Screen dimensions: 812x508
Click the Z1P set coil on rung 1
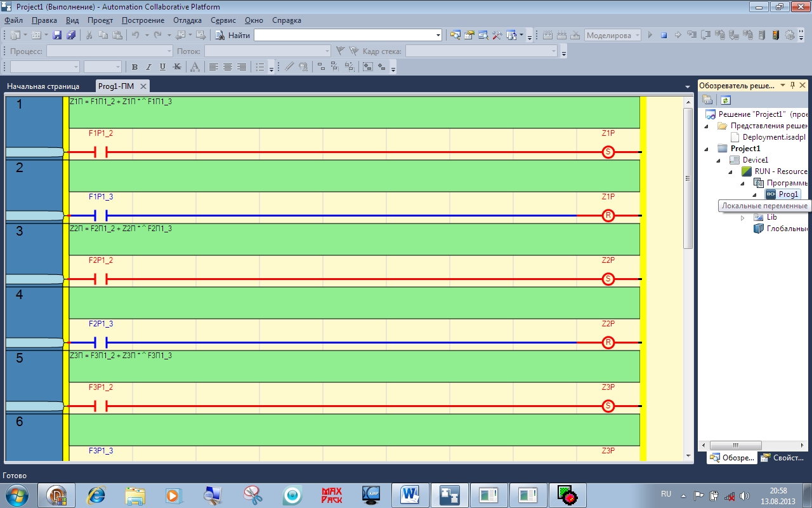[608, 152]
